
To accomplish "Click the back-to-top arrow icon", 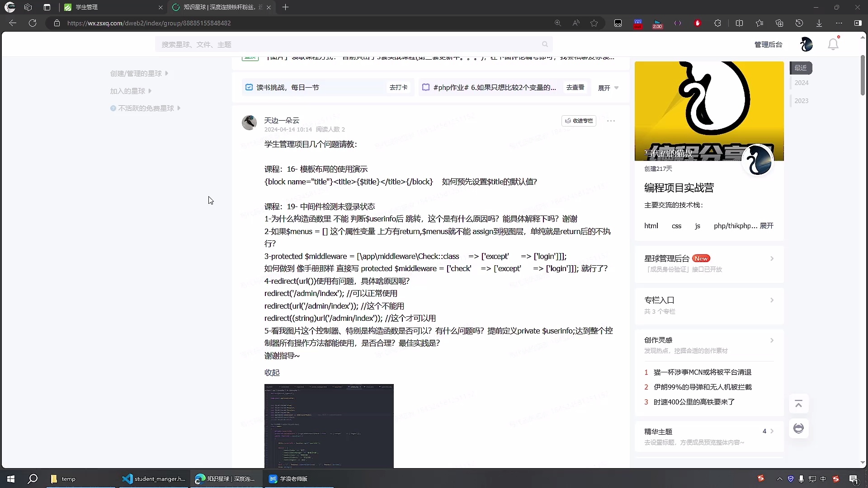I will (799, 403).
